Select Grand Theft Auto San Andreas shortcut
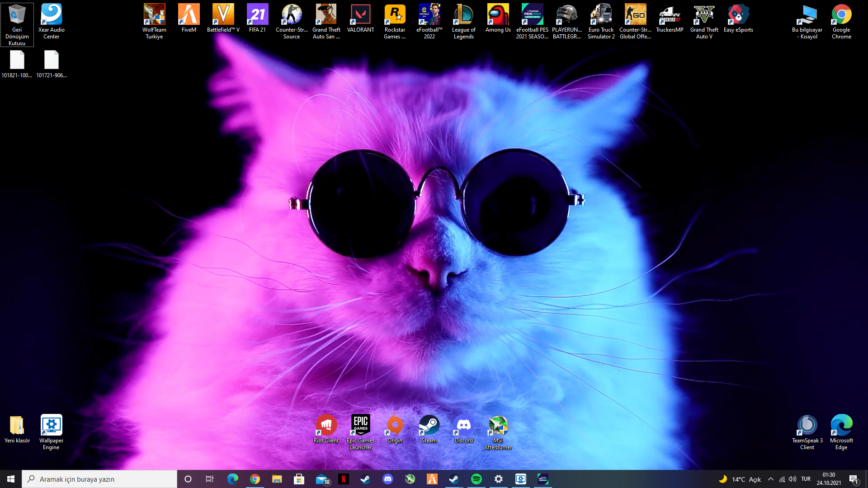 (x=326, y=21)
